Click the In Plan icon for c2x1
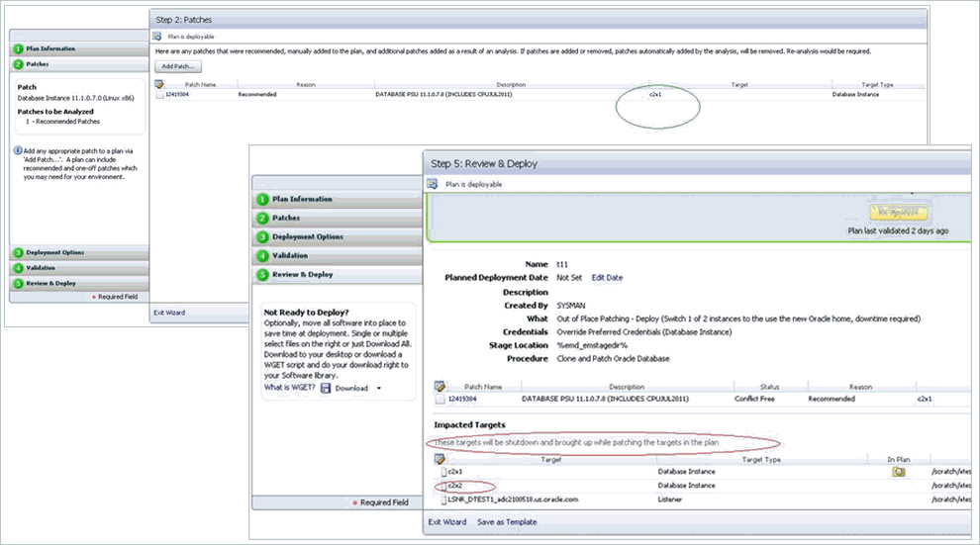The image size is (980, 545). [898, 472]
